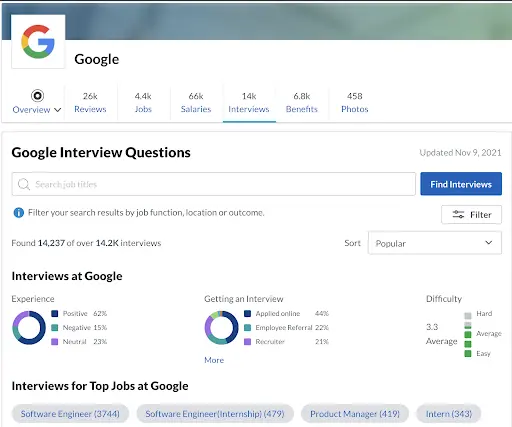Click the Positive dark blue swatch

point(55,314)
